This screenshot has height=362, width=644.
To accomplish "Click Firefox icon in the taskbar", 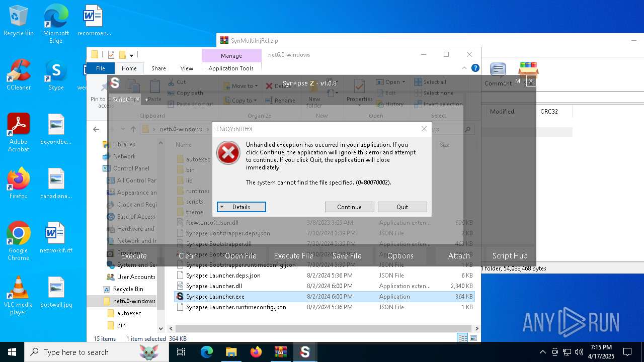I will tap(256, 352).
